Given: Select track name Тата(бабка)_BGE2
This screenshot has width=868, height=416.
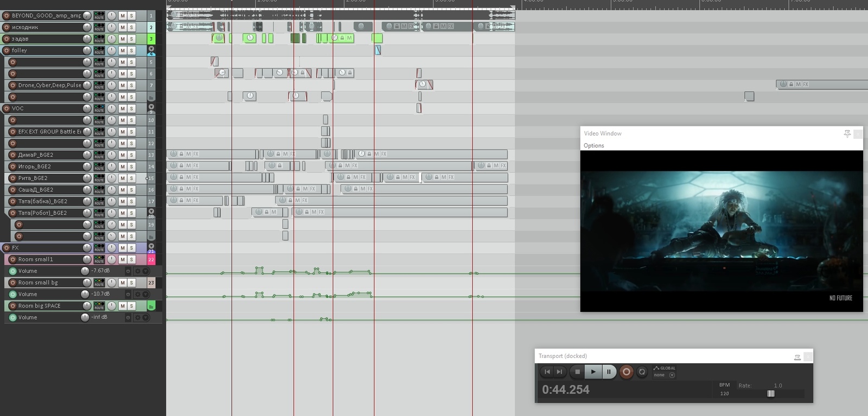Looking at the screenshot, I should [x=43, y=201].
